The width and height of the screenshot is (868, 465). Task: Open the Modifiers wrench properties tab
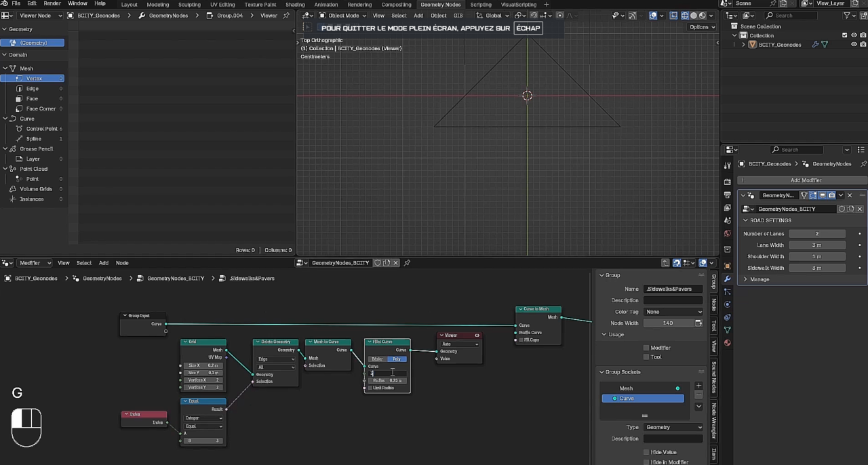pyautogui.click(x=728, y=279)
